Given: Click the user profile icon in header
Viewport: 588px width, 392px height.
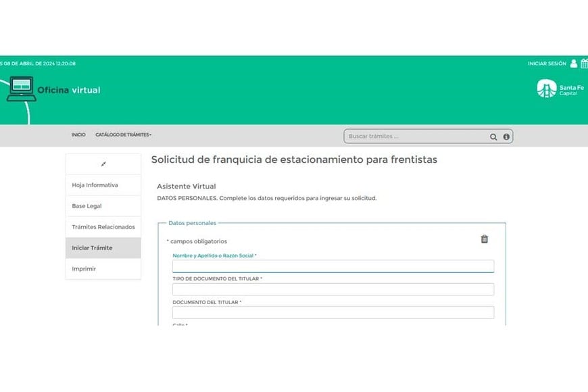Looking at the screenshot, I should (574, 64).
